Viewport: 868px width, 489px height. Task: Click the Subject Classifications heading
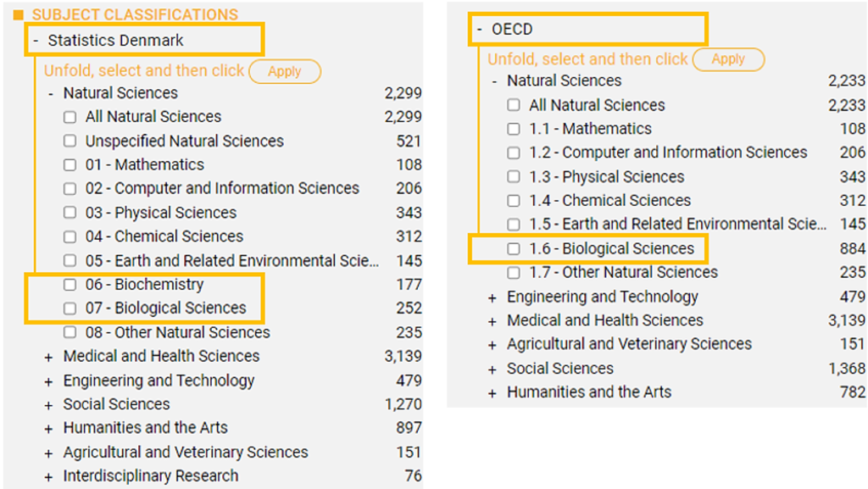tap(135, 14)
